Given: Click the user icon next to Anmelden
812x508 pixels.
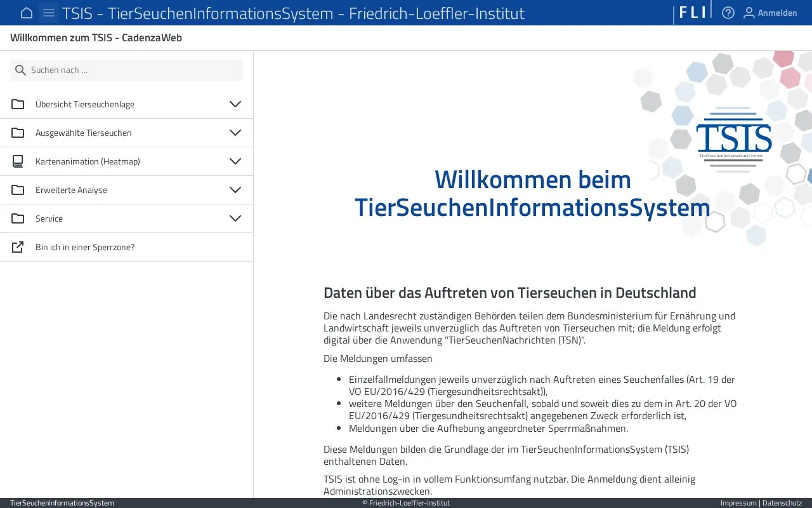Looking at the screenshot, I should tap(749, 13).
